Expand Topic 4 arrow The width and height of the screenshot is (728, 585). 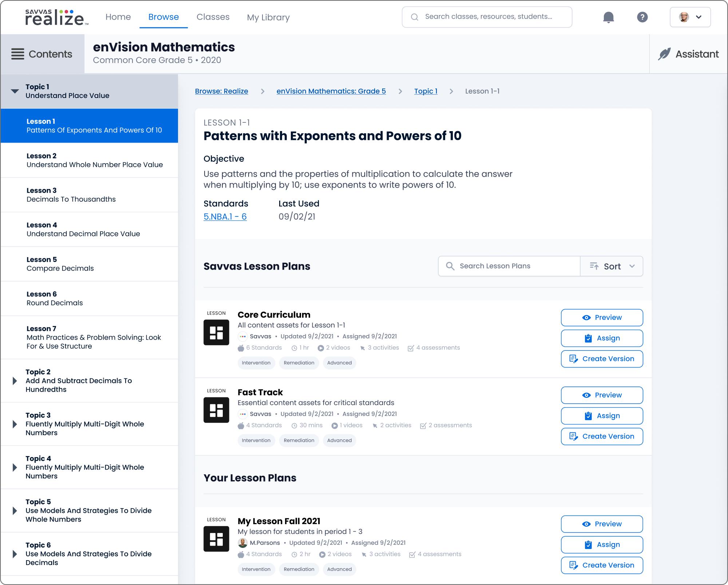(x=15, y=467)
